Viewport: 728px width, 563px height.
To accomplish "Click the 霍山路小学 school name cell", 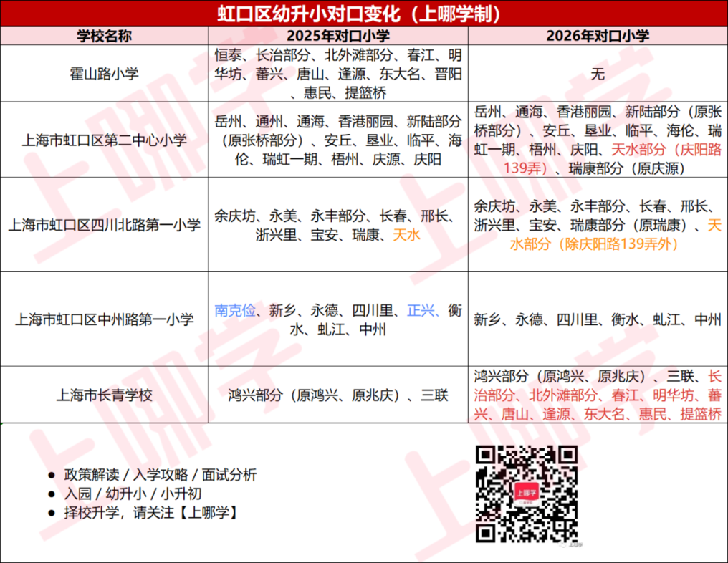I will [x=105, y=73].
